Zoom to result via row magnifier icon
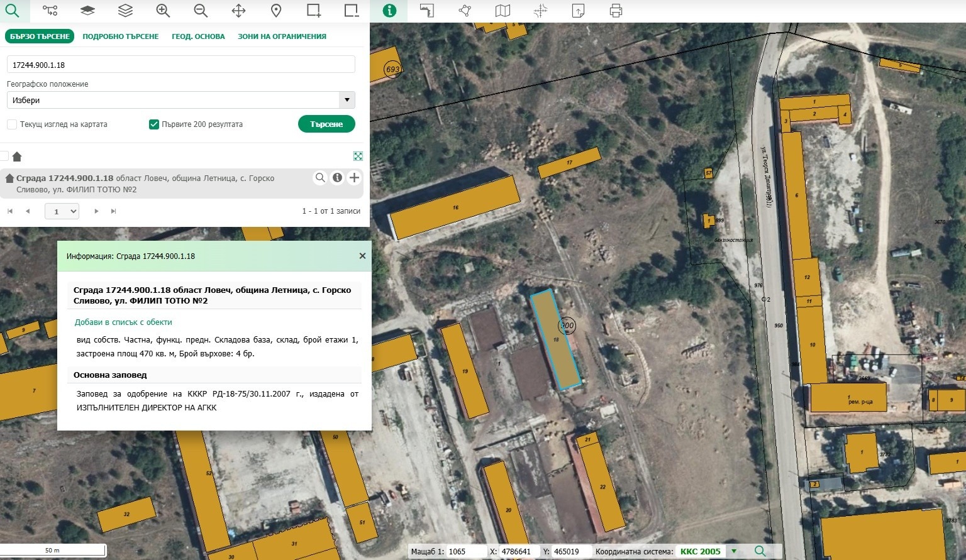Image resolution: width=966 pixels, height=560 pixels. point(320,178)
